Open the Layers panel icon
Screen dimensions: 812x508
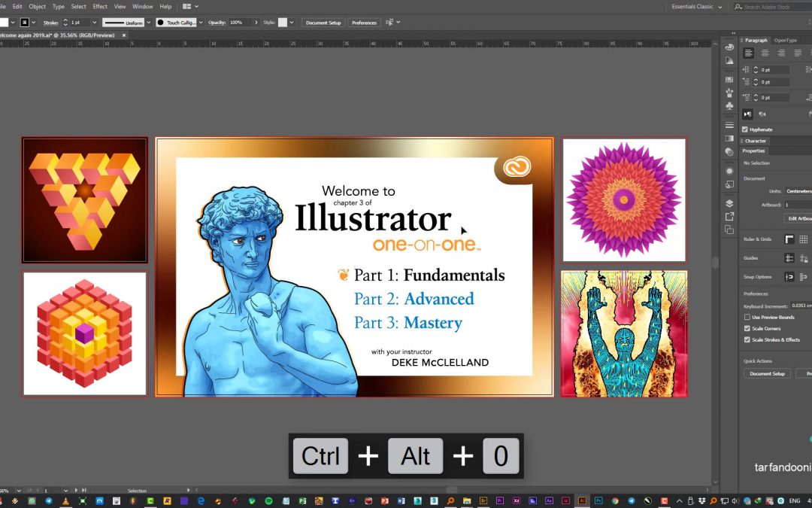point(729,203)
